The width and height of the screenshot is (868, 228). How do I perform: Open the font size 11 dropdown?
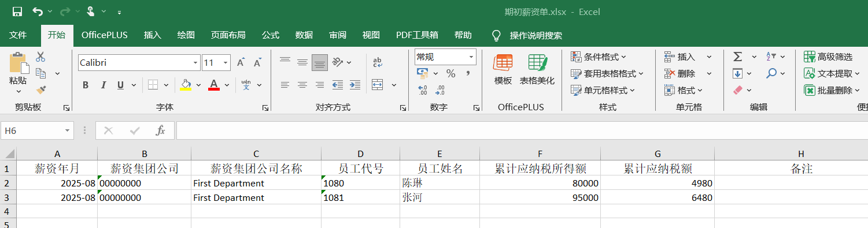(226, 62)
